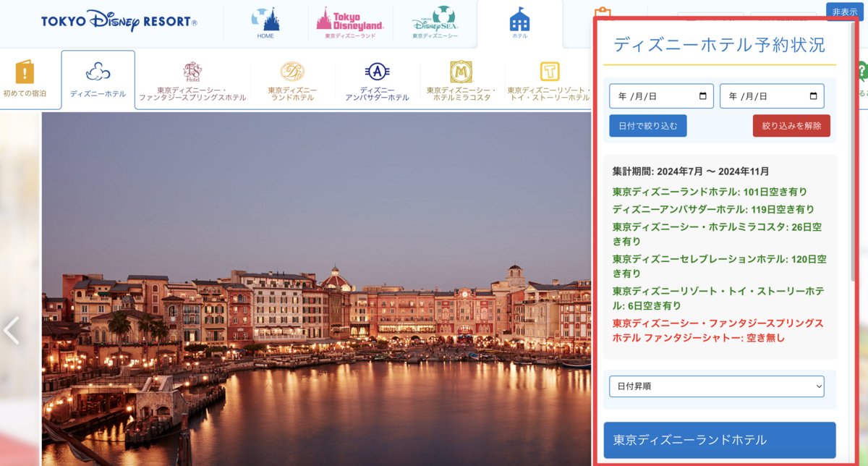Click セレブレーションホテル: 120日空き有り text

point(719,266)
